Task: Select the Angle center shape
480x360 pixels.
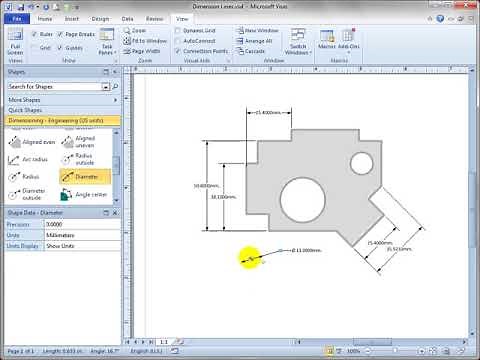Action: coord(84,195)
